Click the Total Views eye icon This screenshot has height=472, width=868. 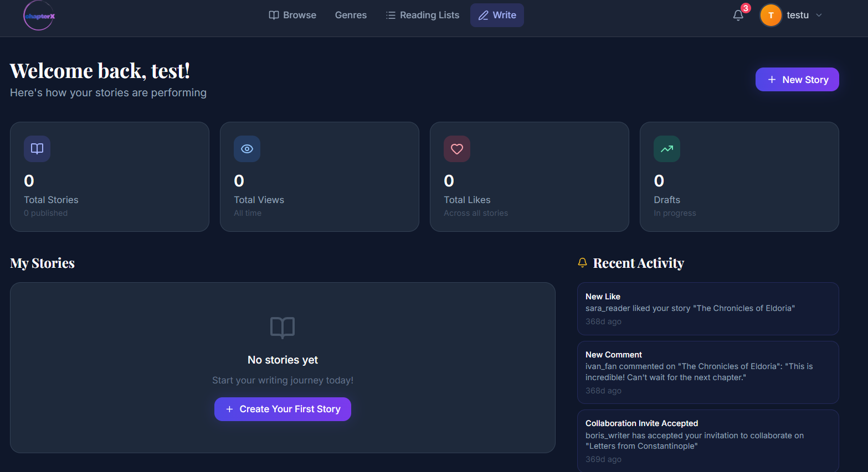click(x=247, y=149)
